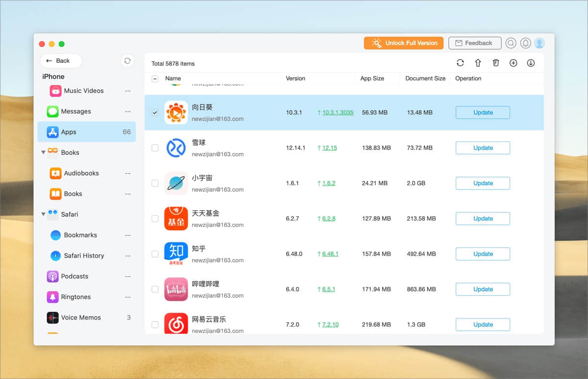
Task: Open the notifications bell icon
Action: pyautogui.click(x=525, y=43)
